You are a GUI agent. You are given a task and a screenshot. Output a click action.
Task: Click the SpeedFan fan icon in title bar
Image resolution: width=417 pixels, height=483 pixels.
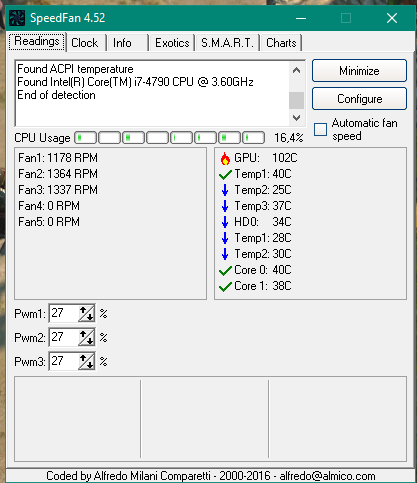point(17,18)
